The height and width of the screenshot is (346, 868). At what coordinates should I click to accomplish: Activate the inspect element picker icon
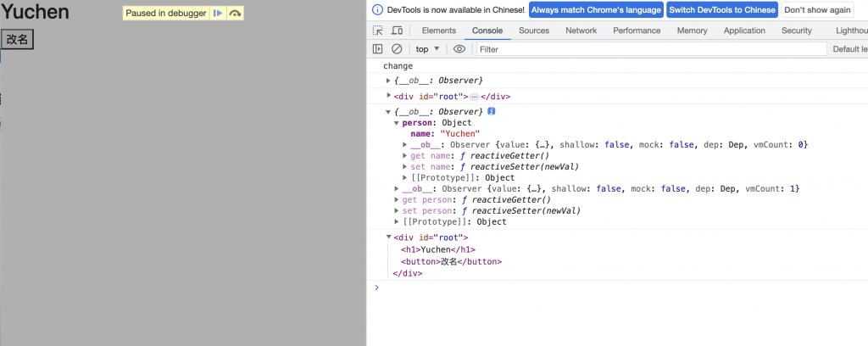(x=377, y=31)
